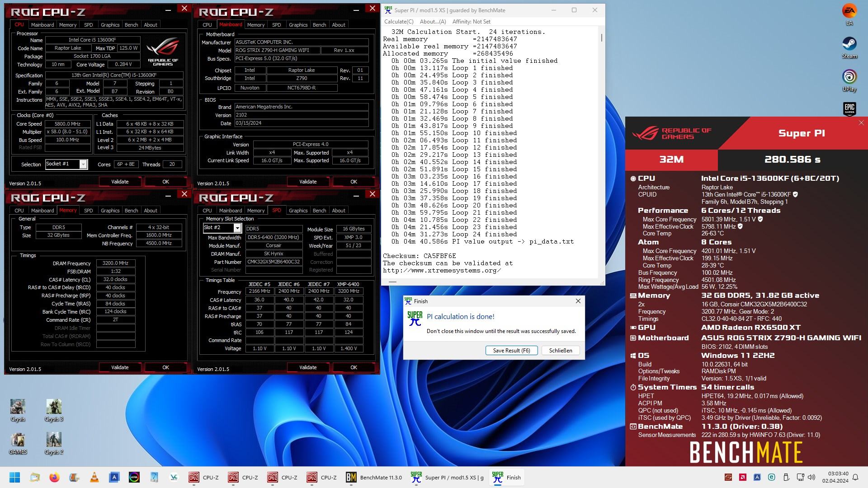This screenshot has width=868, height=488.
Task: Open File Explorer from the taskbar
Action: click(x=35, y=477)
